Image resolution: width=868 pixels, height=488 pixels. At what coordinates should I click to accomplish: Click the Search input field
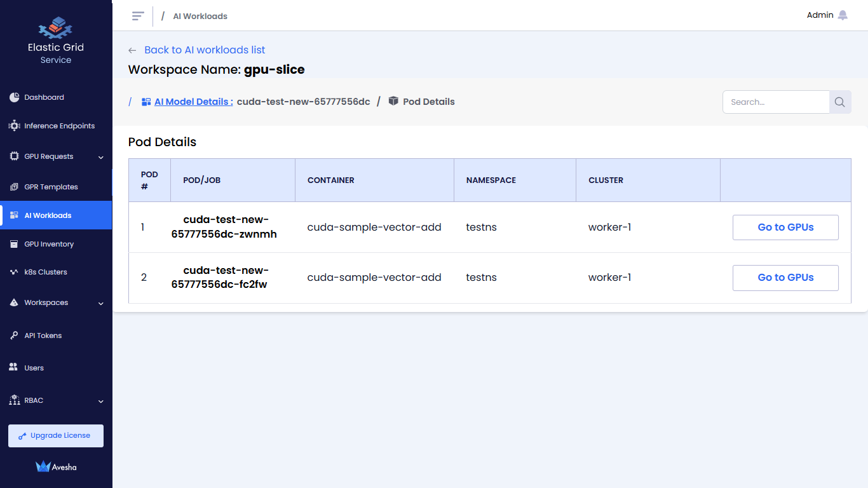point(776,102)
